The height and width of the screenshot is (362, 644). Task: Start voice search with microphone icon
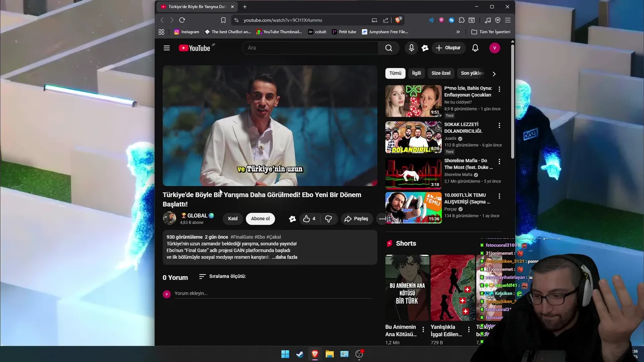tap(411, 48)
